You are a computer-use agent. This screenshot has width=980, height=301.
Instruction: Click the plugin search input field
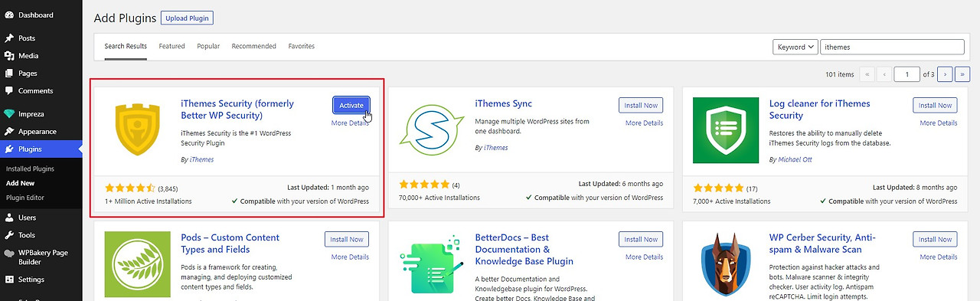coord(892,47)
